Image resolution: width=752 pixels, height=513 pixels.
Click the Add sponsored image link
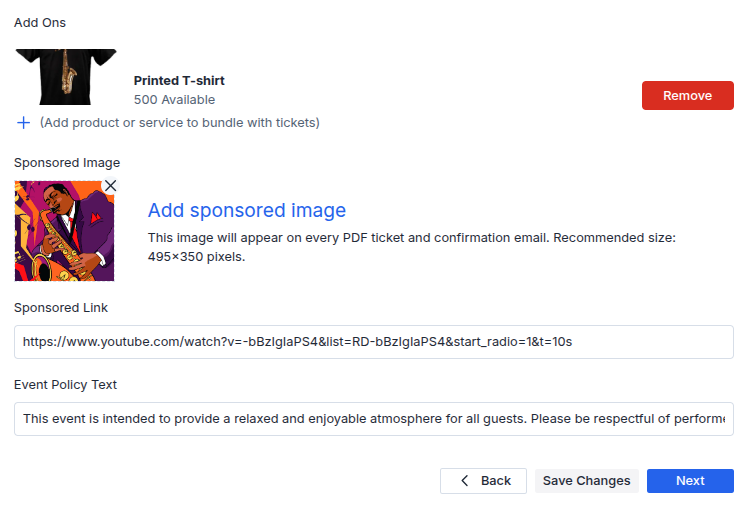(x=247, y=210)
